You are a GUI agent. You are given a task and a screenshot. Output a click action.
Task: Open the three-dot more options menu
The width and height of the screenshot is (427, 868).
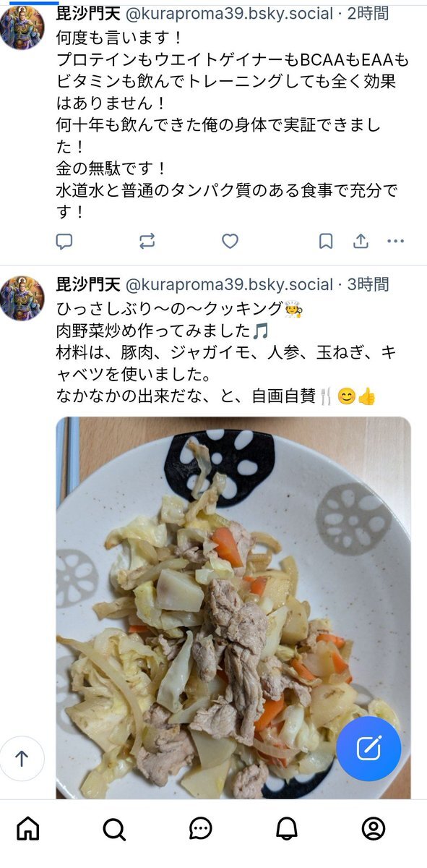pyautogui.click(x=395, y=241)
